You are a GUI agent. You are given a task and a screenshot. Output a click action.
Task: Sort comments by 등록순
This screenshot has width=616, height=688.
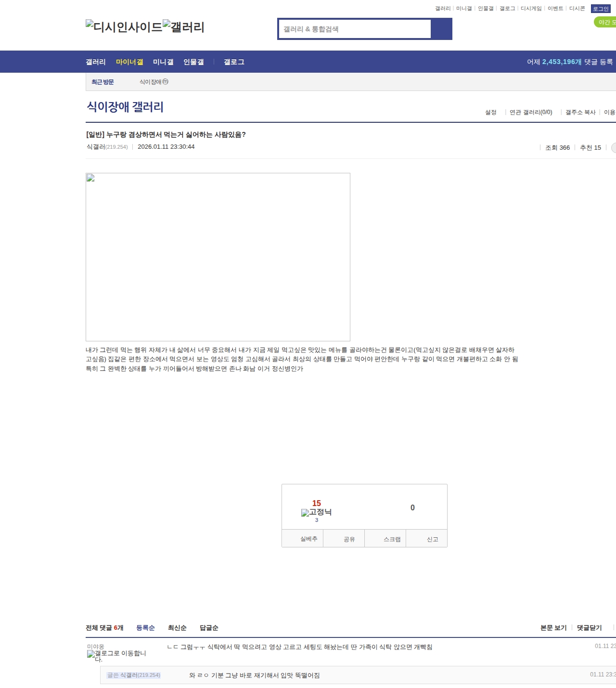pos(145,628)
